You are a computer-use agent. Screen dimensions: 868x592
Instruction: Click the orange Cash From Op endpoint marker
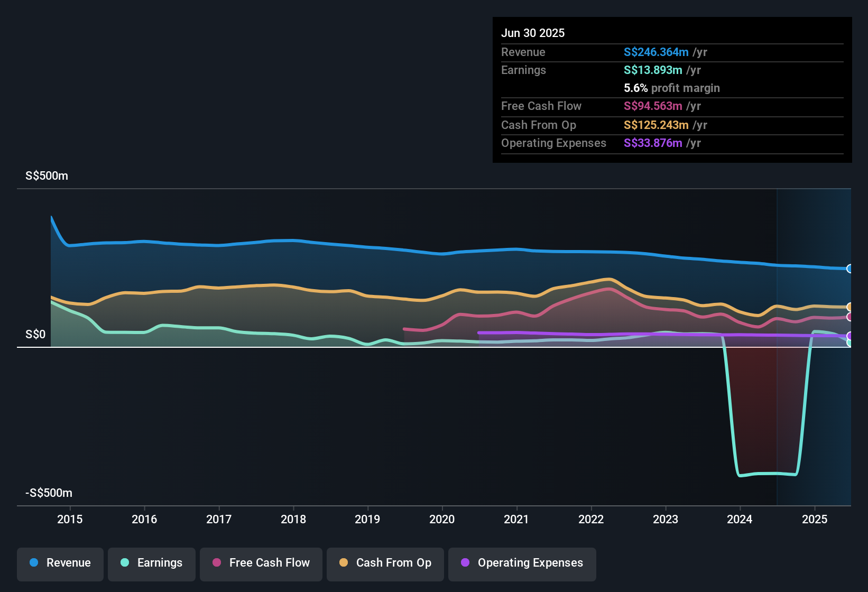(x=849, y=306)
